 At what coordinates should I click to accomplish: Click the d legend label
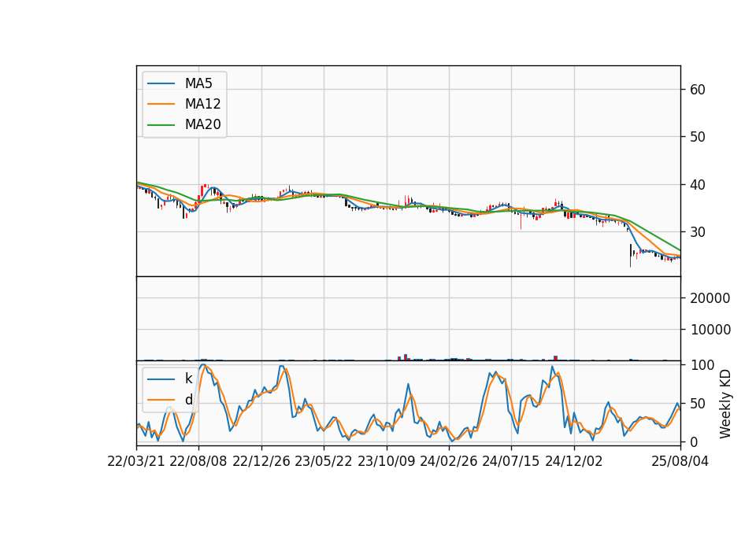coord(188,400)
